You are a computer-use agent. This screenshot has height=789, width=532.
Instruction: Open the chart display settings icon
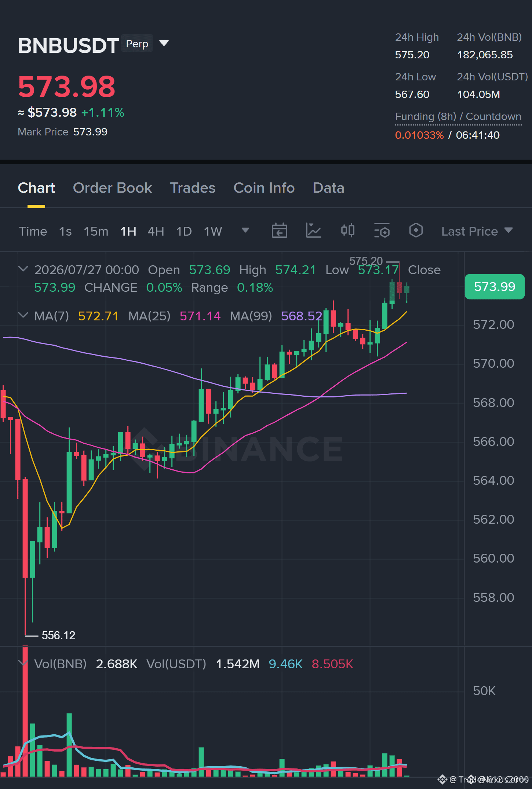pyautogui.click(x=382, y=230)
